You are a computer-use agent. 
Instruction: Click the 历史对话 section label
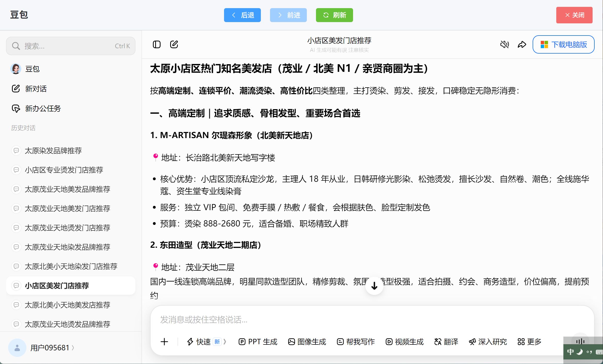[x=23, y=128]
